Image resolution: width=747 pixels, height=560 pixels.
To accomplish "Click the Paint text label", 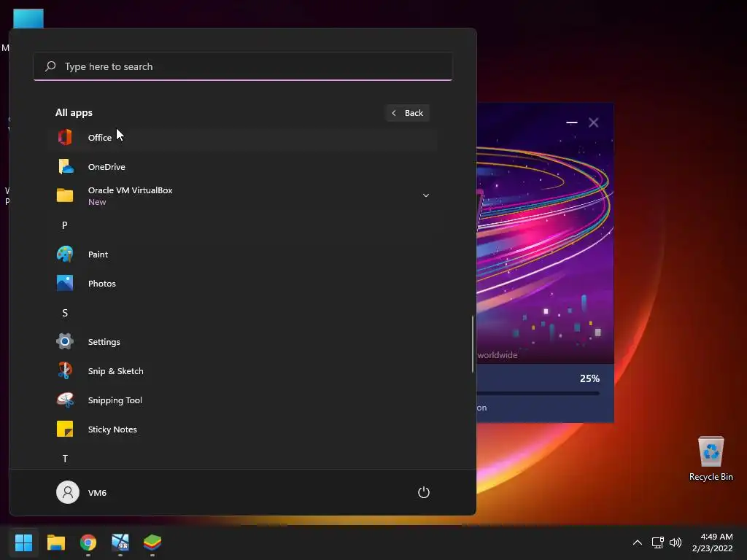I will 98,254.
